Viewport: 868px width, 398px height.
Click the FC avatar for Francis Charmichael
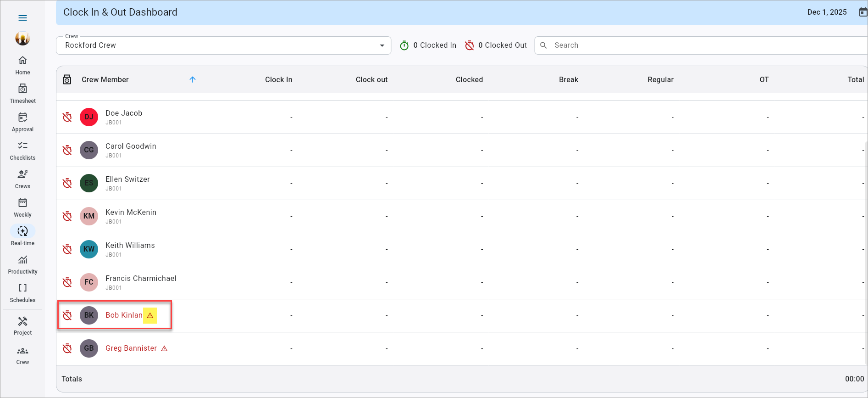tap(89, 282)
